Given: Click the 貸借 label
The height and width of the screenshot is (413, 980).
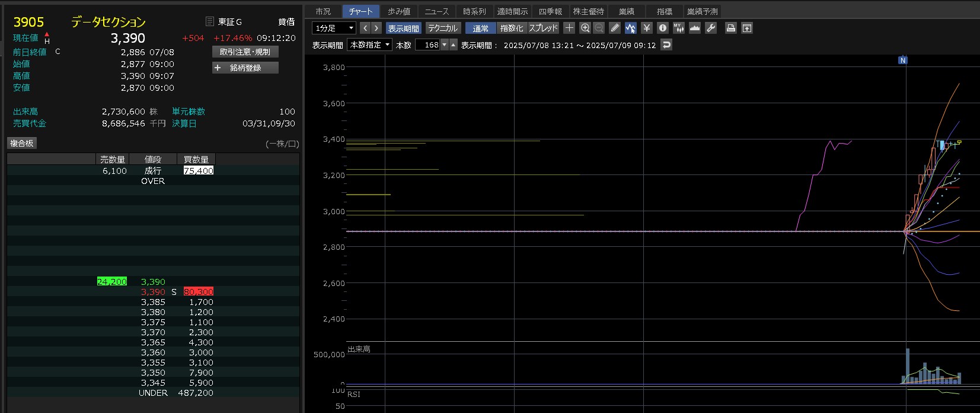Looking at the screenshot, I should [286, 21].
